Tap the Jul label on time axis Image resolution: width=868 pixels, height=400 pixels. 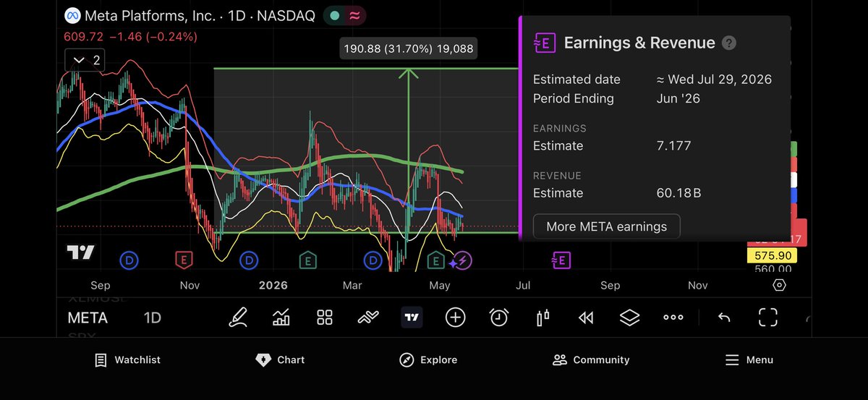coord(523,285)
